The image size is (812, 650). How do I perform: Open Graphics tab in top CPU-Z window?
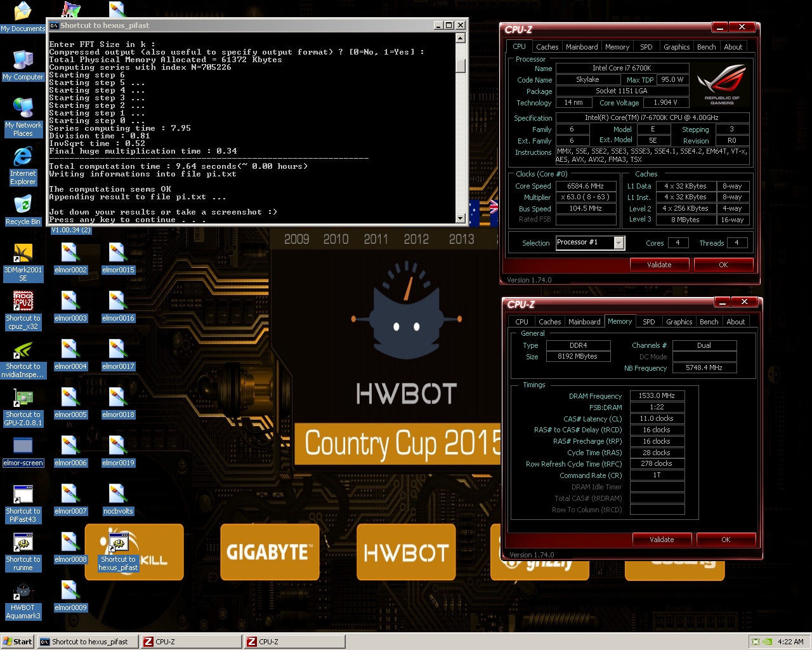[x=677, y=47]
